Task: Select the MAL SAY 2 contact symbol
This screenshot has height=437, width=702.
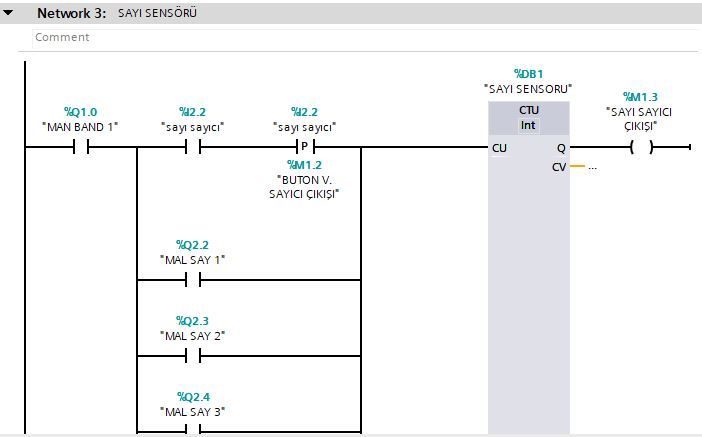Action: click(x=192, y=356)
